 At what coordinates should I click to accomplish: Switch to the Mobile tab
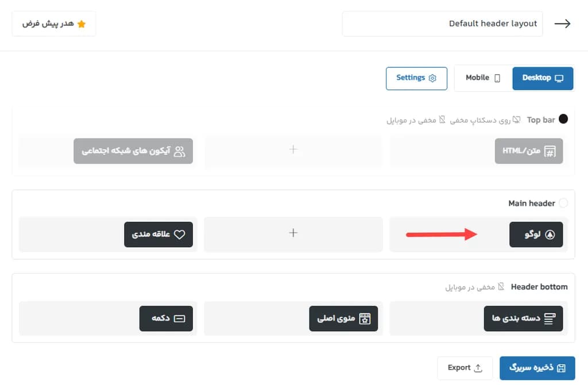point(482,78)
